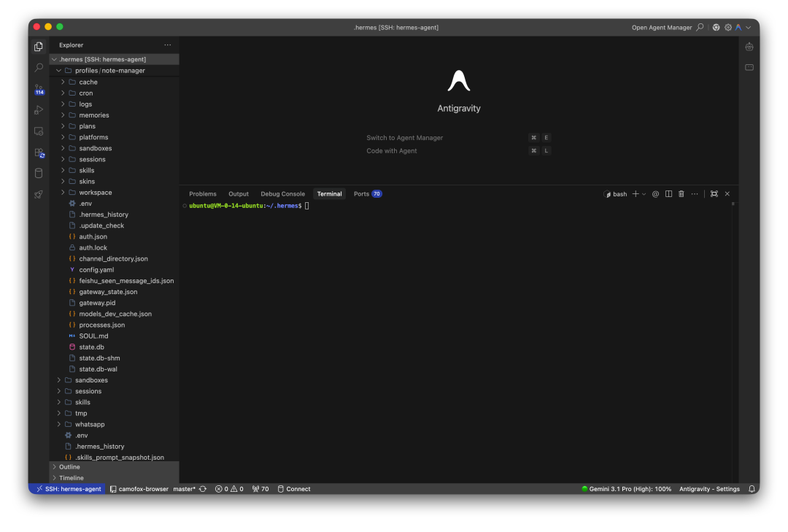Viewport: 788px width, 532px height.
Task: Open .skills_prompt_snapshot.json file
Action: 114,458
